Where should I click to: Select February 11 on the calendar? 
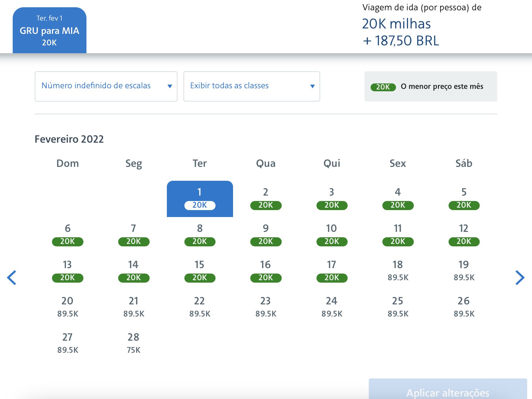click(x=398, y=235)
